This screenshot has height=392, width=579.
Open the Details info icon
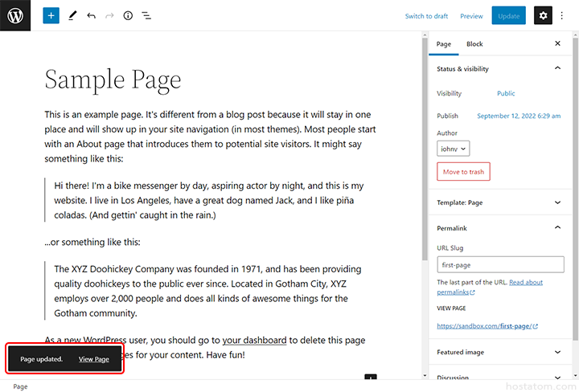coord(128,15)
